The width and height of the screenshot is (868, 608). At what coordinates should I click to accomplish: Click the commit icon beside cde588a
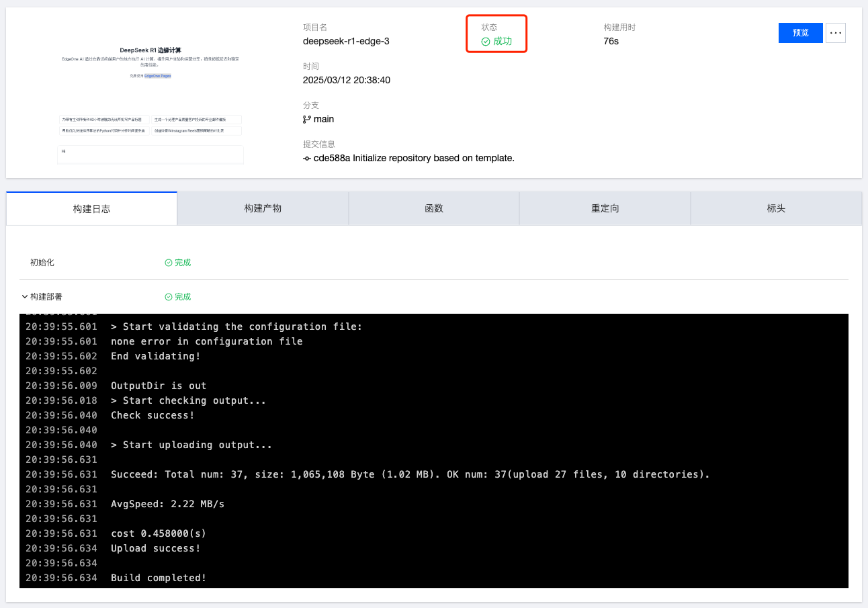pos(307,159)
